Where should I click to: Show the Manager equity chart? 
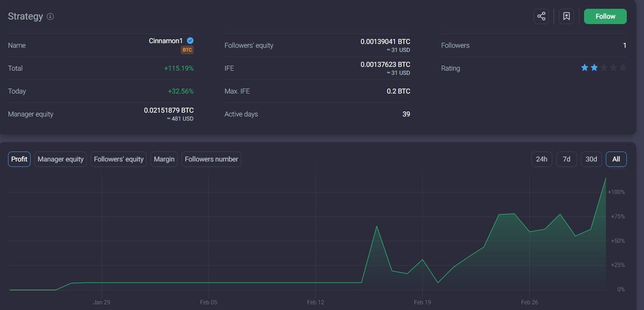click(61, 159)
